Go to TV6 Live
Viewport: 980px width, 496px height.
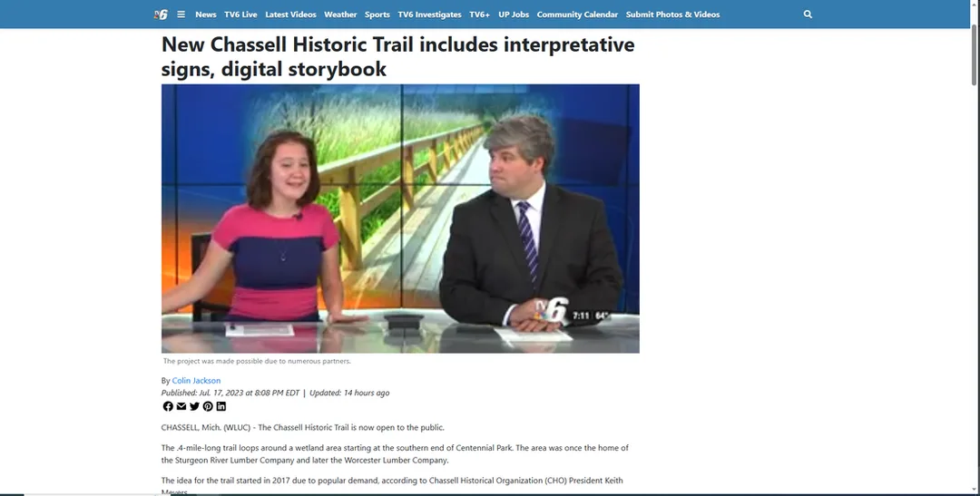click(x=240, y=15)
